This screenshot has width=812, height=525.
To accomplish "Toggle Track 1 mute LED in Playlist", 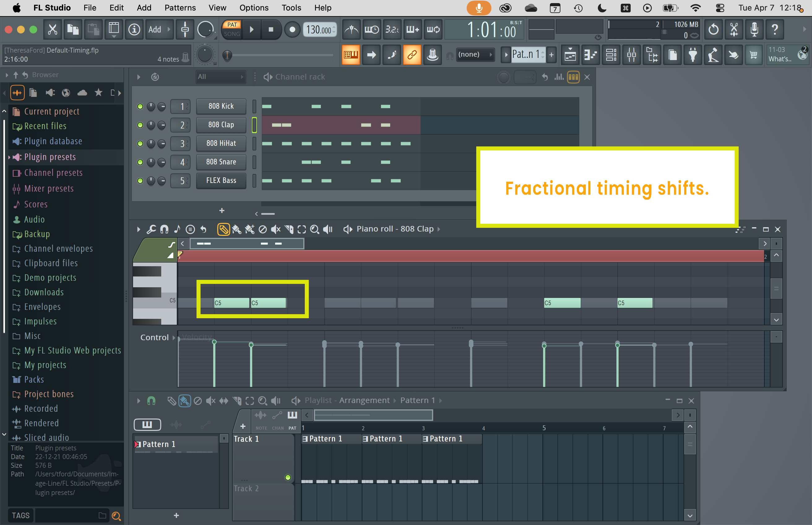I will 288,477.
